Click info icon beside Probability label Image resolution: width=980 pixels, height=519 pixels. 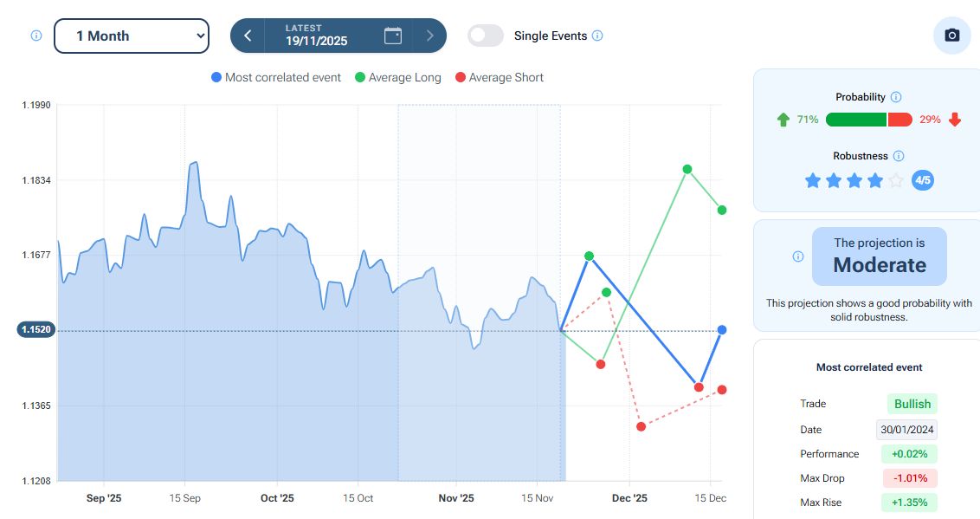pyautogui.click(x=896, y=97)
